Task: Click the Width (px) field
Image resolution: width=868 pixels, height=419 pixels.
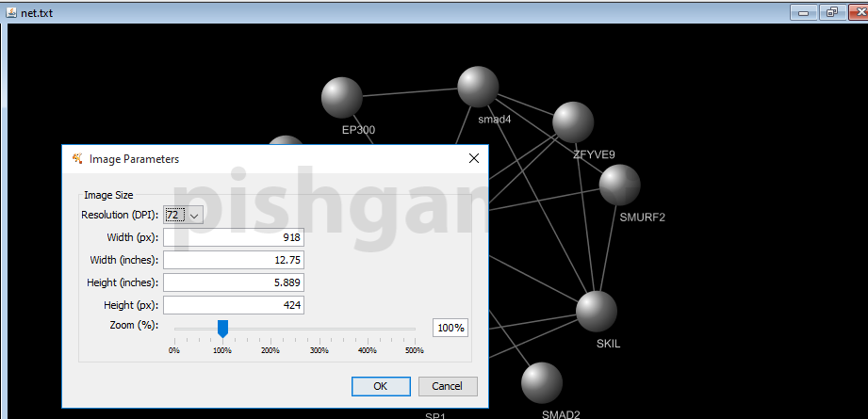Action: 234,237
